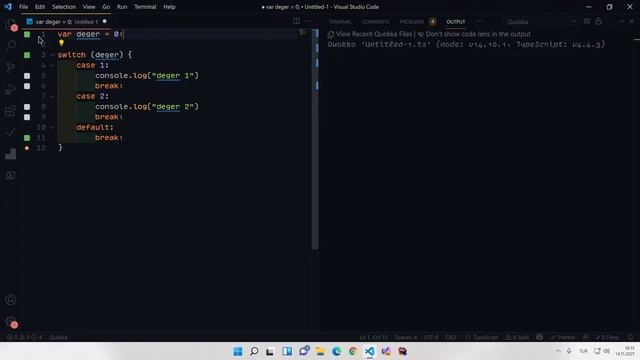The image size is (640, 360).
Task: Open the Quokka output channel dropdown
Action: (541, 22)
